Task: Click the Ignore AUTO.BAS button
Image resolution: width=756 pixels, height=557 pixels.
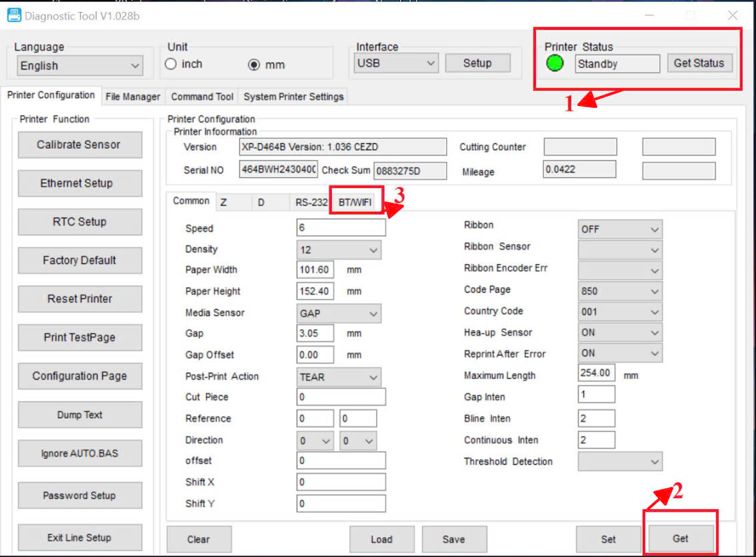Action: (x=79, y=454)
